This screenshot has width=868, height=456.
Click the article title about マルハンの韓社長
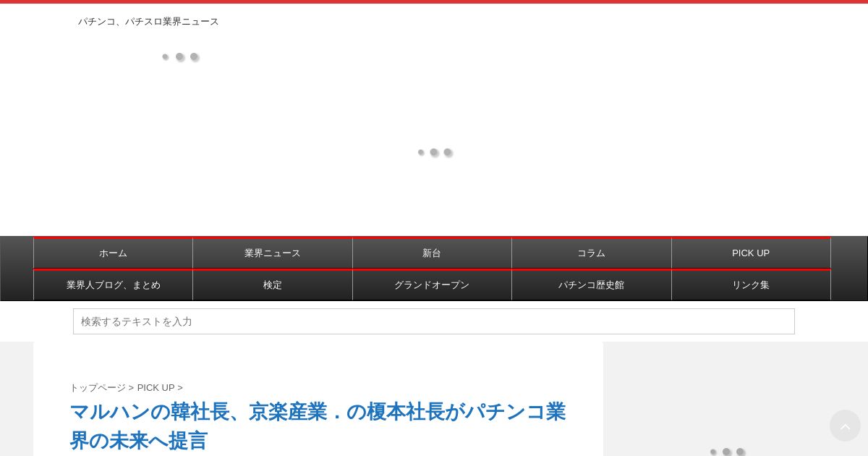click(x=318, y=426)
